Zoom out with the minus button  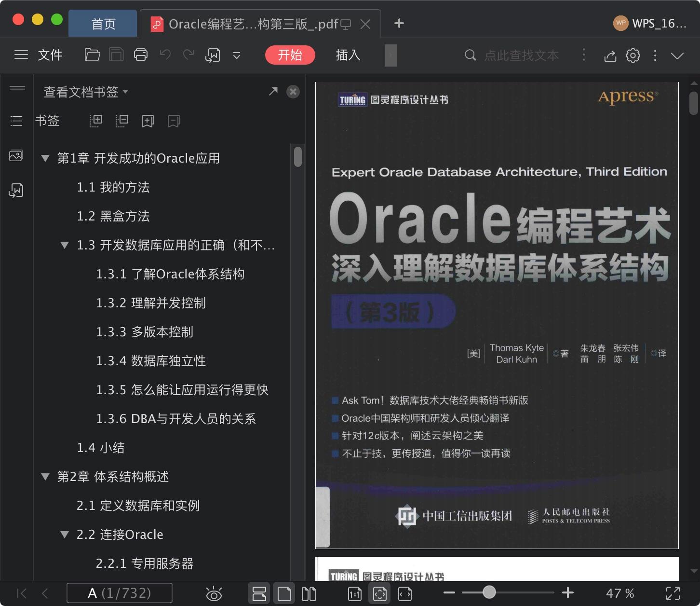449,592
